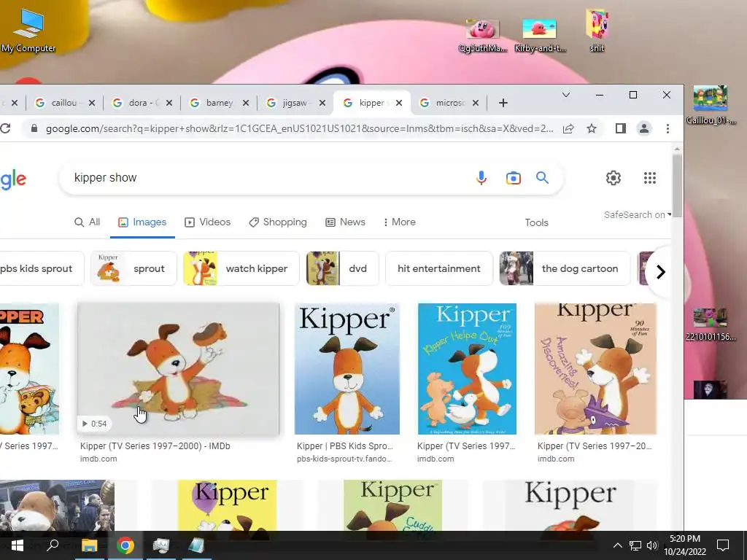Select the Videos results tab
This screenshot has width=747, height=560.
207,222
